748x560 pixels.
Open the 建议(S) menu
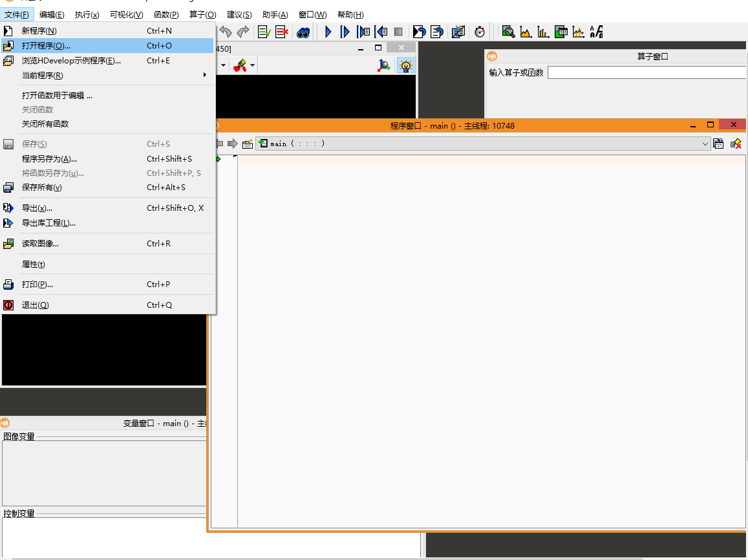coord(239,15)
